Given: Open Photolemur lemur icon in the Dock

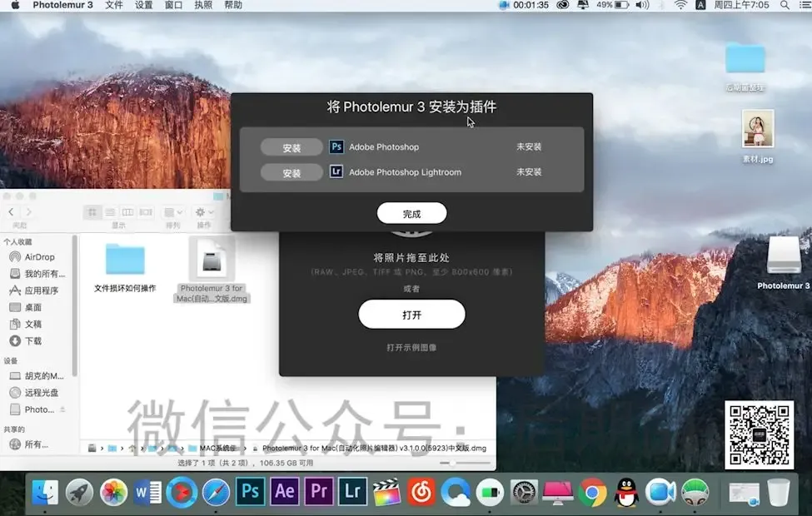Looking at the screenshot, I should tap(695, 492).
